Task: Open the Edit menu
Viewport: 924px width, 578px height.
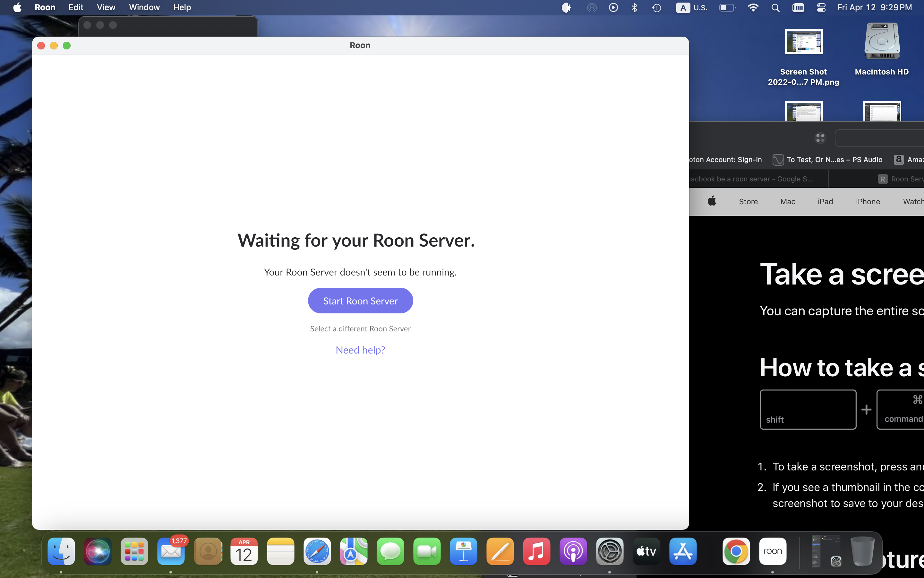Action: tap(76, 7)
